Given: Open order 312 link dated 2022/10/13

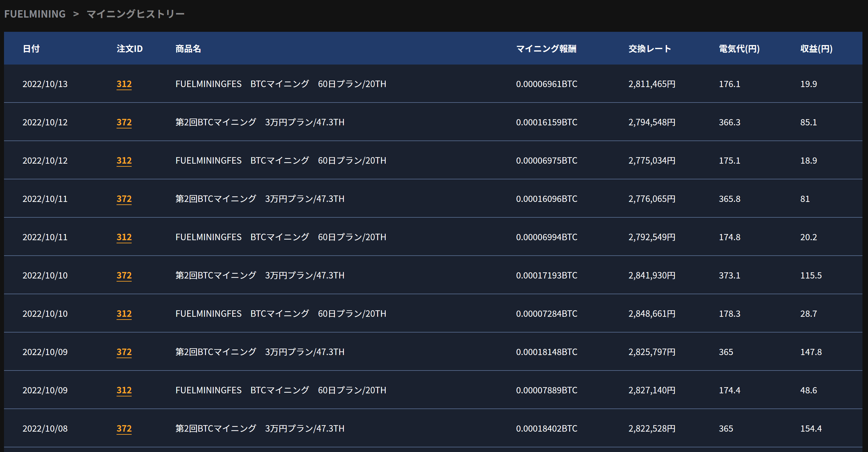Looking at the screenshot, I should pyautogui.click(x=124, y=84).
